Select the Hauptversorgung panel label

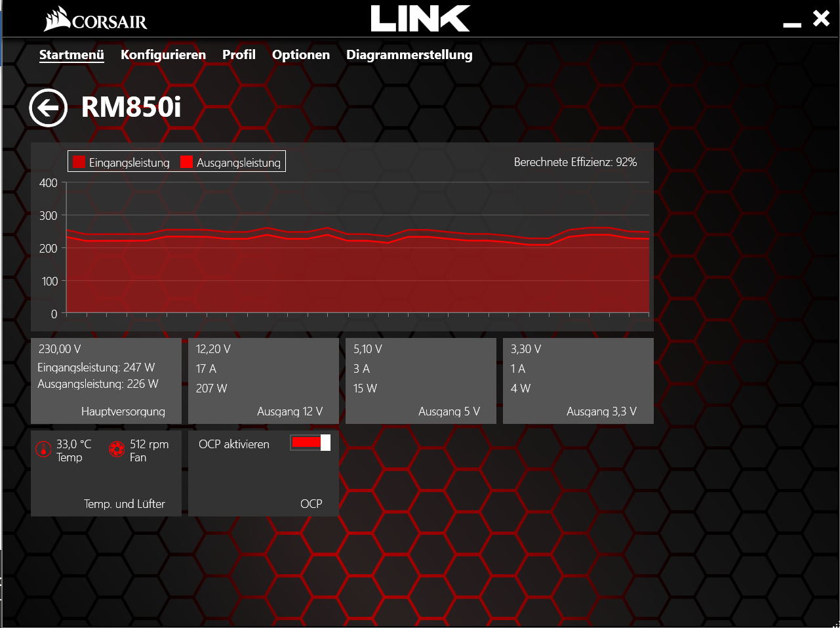[123, 411]
